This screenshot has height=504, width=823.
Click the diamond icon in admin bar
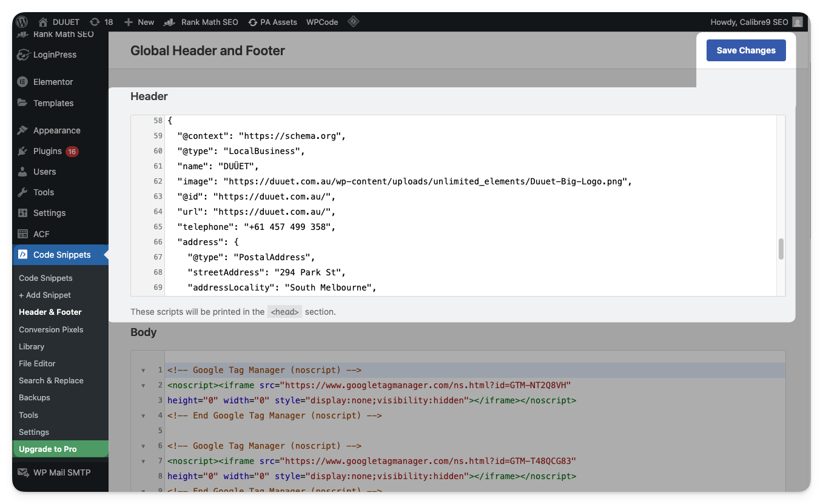(353, 22)
